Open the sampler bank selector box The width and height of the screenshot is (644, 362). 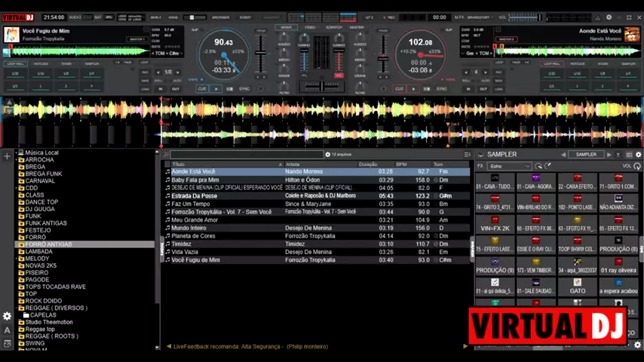[x=586, y=155]
